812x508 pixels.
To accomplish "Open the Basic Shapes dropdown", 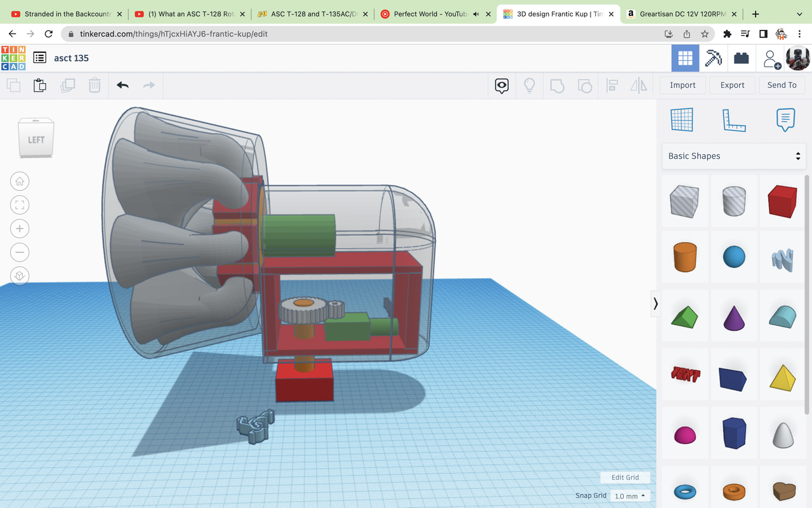I will [x=734, y=156].
